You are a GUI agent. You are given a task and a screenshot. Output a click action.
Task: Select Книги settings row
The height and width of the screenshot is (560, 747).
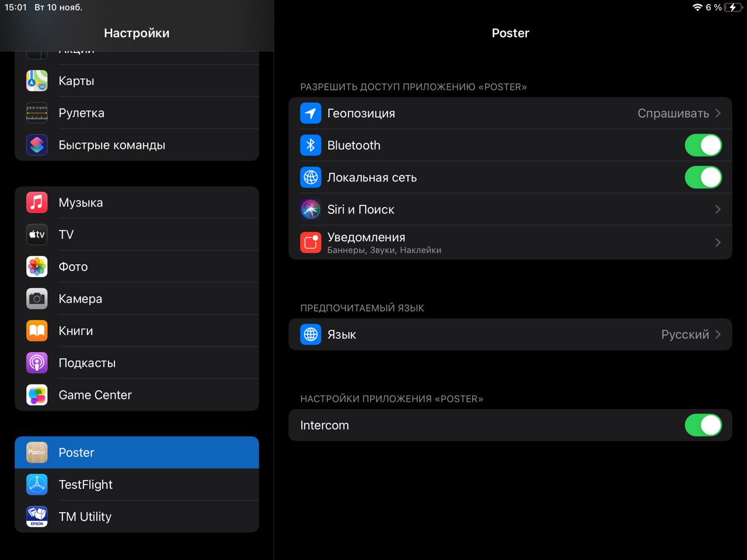pos(137,331)
